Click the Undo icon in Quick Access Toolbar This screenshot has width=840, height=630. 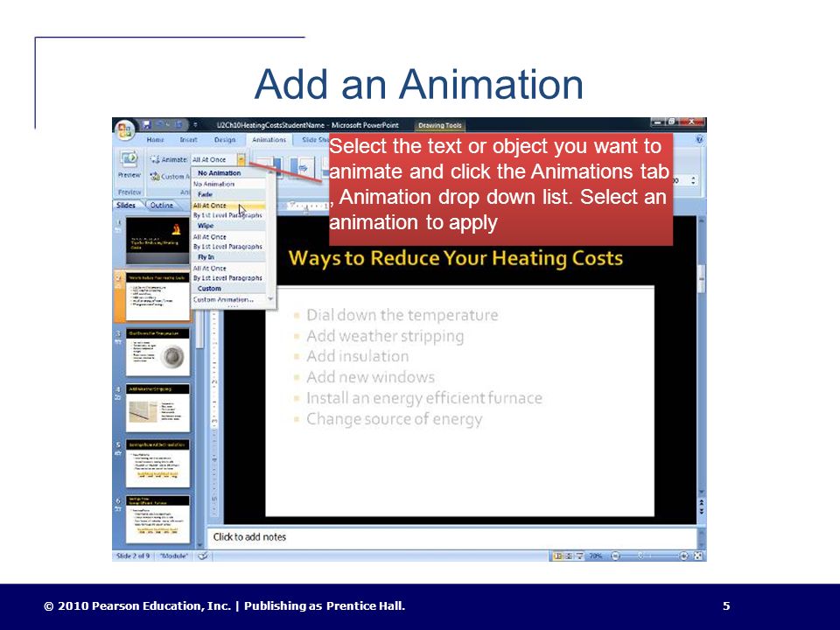click(x=159, y=125)
